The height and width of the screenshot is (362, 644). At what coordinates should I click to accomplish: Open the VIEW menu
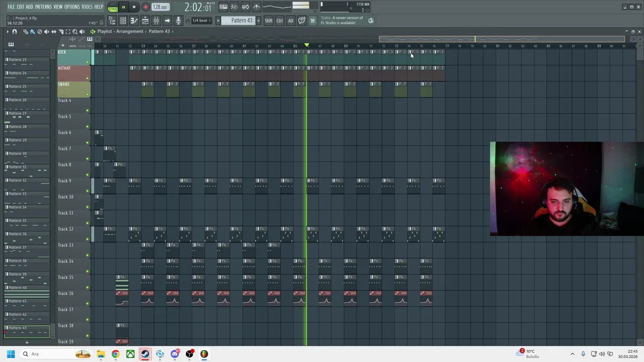[58, 7]
